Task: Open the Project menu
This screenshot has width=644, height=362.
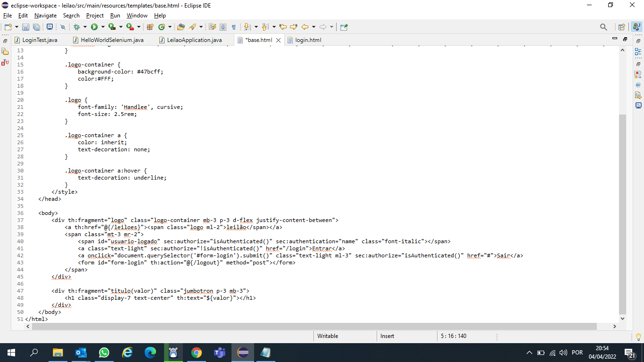Action: pos(95,16)
